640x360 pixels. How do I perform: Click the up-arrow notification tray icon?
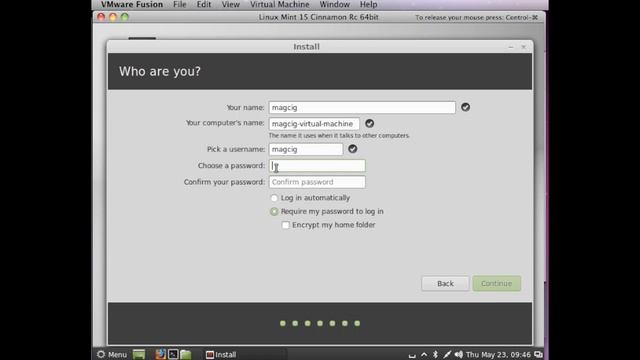point(424,355)
